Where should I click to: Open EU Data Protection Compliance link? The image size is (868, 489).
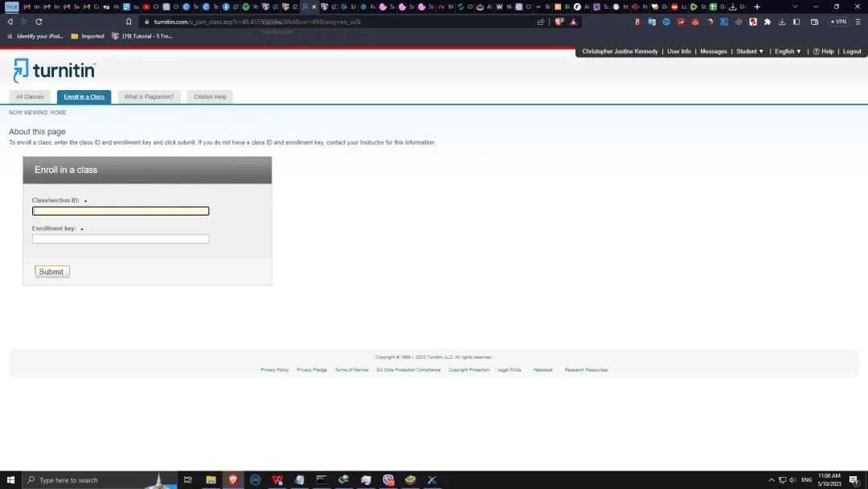click(x=408, y=370)
